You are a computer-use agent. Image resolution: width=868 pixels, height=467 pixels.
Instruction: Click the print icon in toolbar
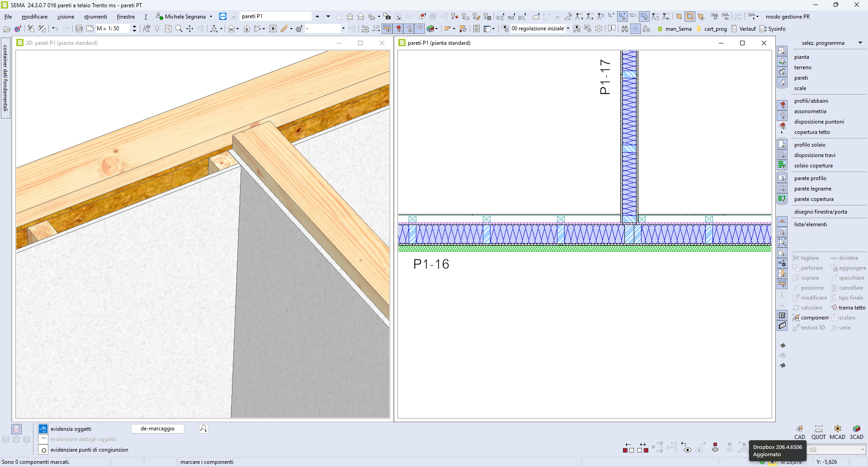coord(79,29)
